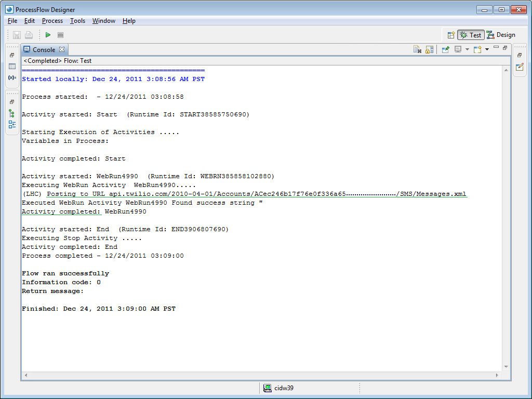Toggle Pin Console button
The height and width of the screenshot is (399, 532).
coord(445,49)
